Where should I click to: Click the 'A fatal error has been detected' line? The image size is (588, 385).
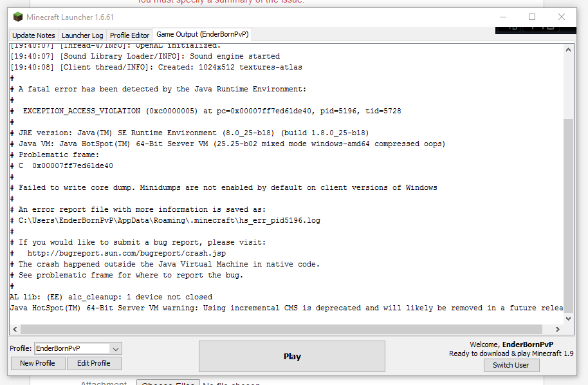click(x=158, y=89)
